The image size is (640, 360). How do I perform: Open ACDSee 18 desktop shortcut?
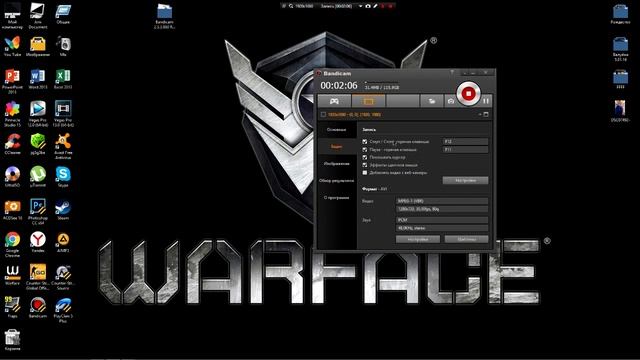point(12,210)
